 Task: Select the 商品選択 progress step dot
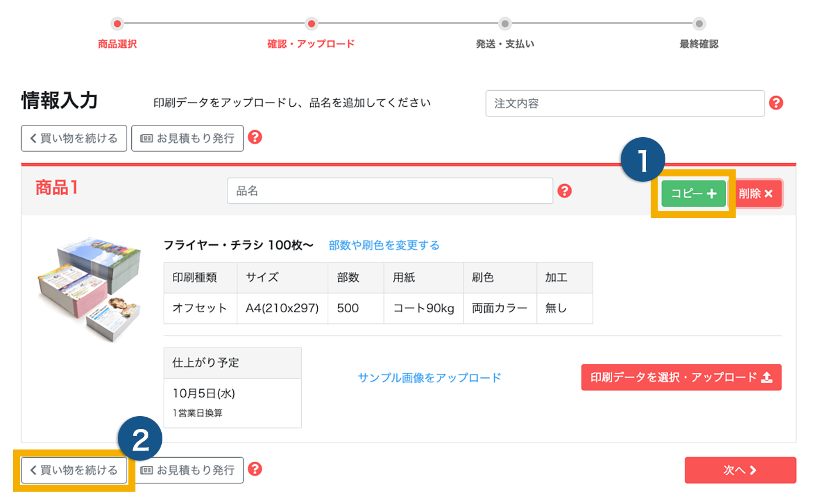pyautogui.click(x=117, y=25)
